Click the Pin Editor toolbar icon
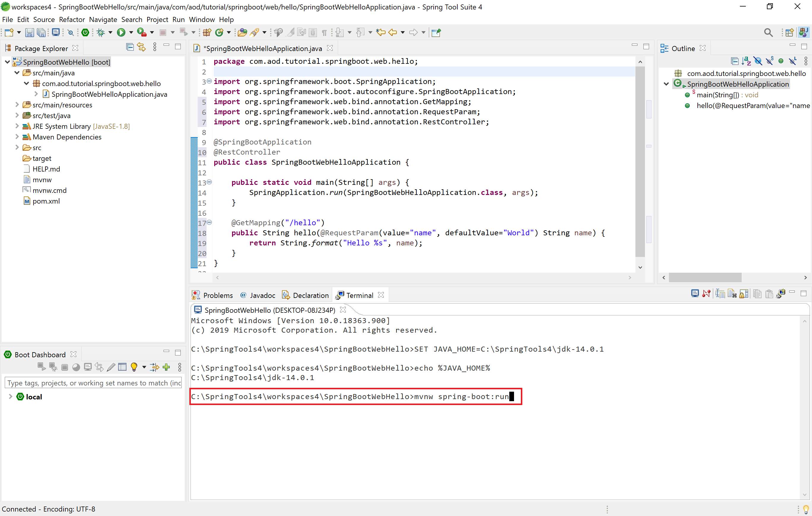812x516 pixels. pyautogui.click(x=436, y=32)
